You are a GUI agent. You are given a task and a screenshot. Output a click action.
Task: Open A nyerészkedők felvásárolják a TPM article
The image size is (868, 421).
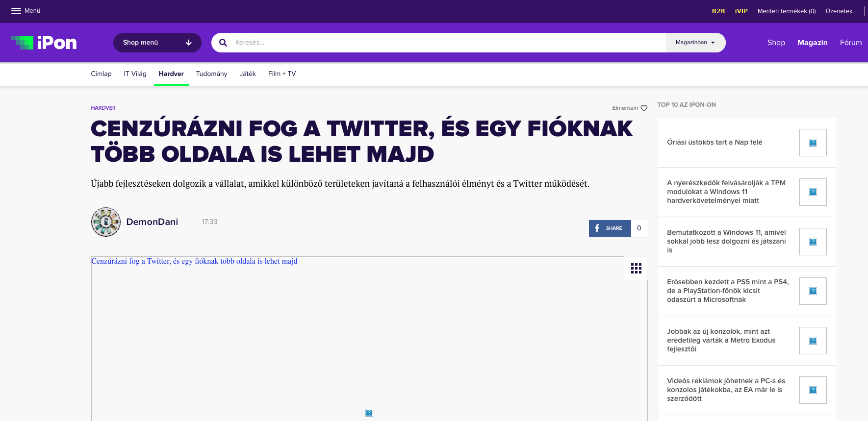click(726, 192)
